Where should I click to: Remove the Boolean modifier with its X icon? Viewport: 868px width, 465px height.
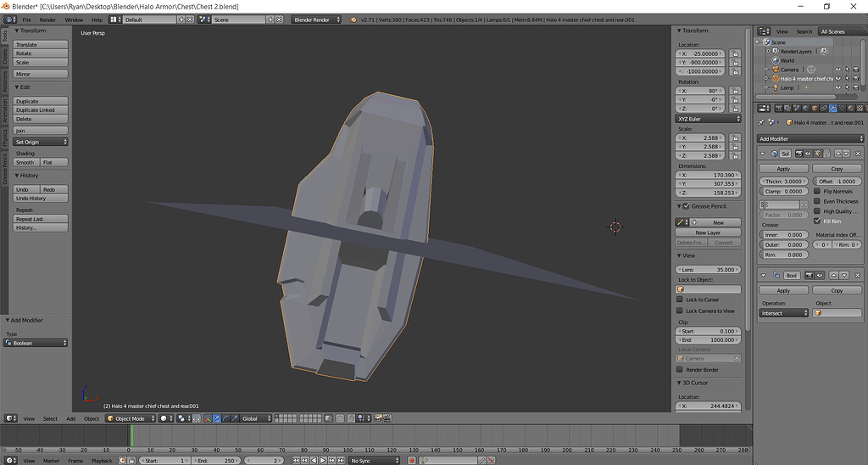pyautogui.click(x=858, y=275)
